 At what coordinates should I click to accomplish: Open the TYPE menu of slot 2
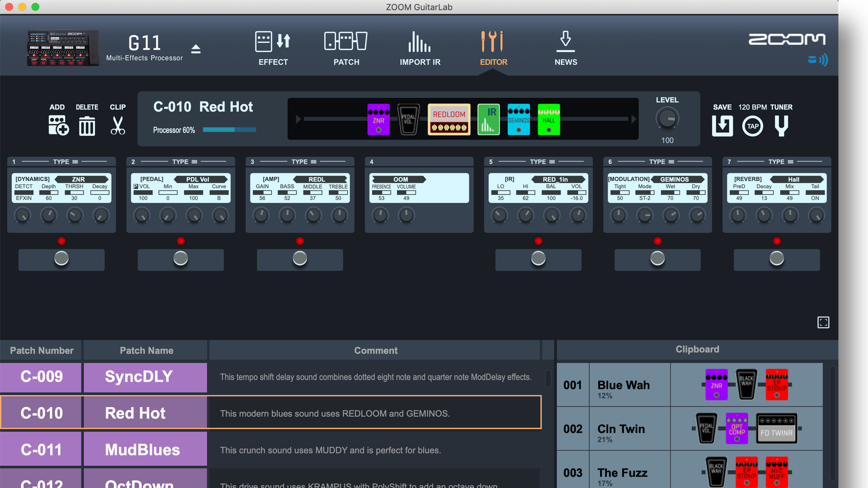[x=184, y=162]
